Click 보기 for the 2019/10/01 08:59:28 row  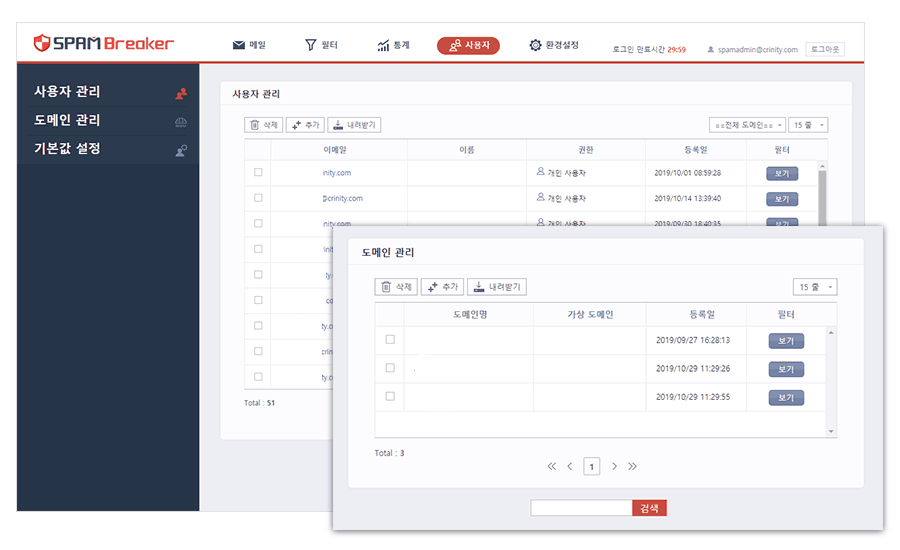click(782, 173)
